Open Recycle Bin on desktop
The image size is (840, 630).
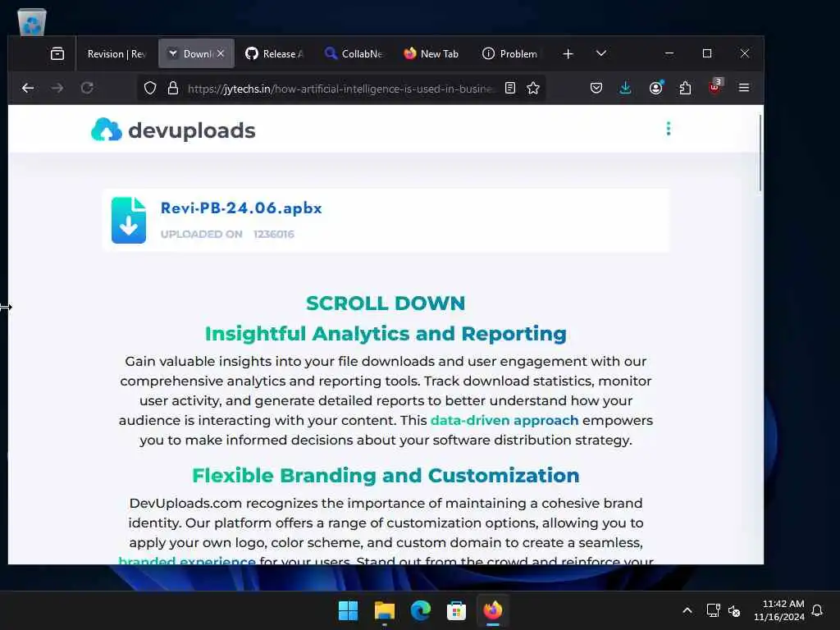[32, 22]
